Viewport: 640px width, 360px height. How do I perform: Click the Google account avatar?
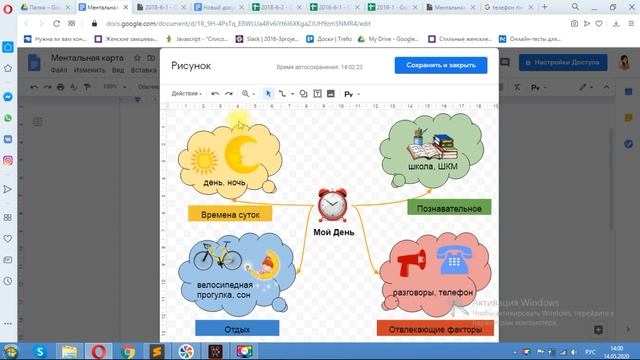click(x=624, y=62)
